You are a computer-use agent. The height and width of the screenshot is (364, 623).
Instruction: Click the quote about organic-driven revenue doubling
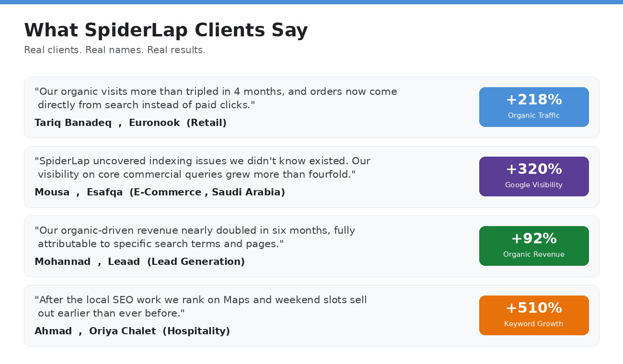click(x=195, y=237)
